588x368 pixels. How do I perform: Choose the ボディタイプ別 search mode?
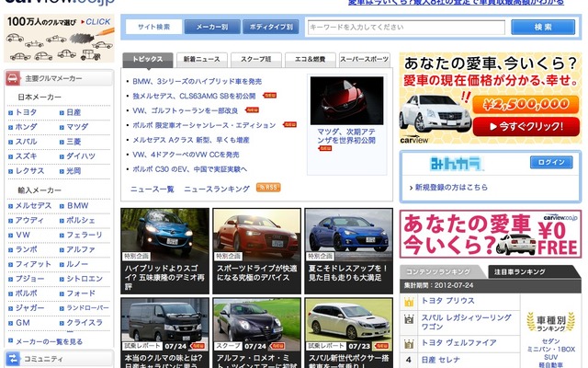pyautogui.click(x=271, y=27)
